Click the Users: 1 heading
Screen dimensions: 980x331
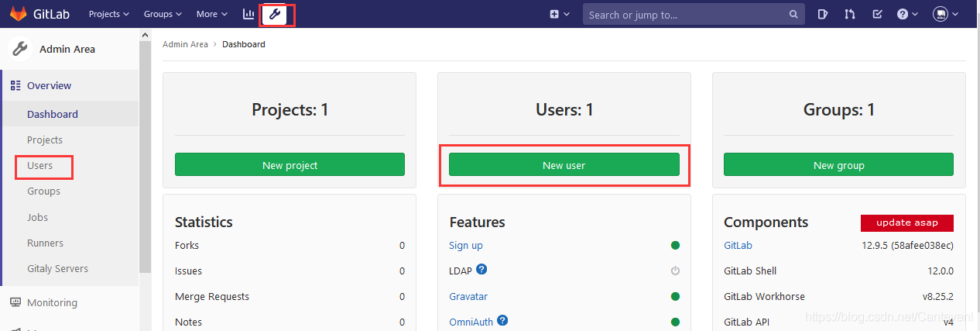tap(564, 109)
